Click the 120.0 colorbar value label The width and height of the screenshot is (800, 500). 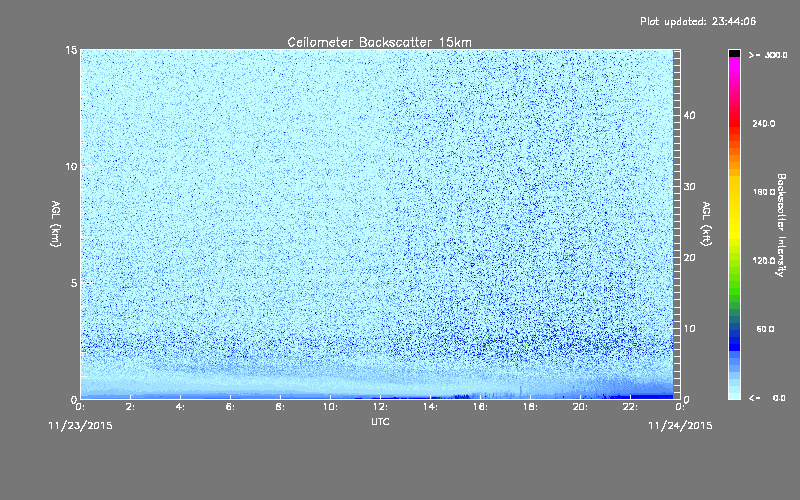coord(764,261)
